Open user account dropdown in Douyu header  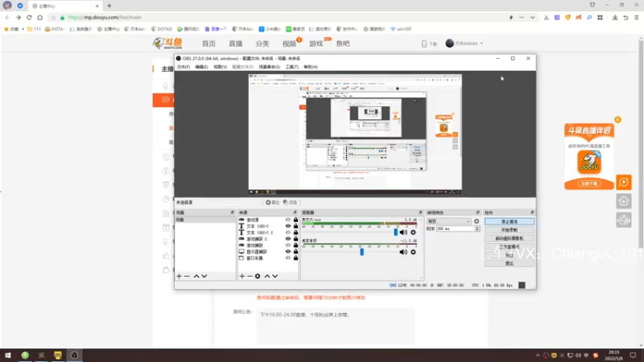coord(481,43)
